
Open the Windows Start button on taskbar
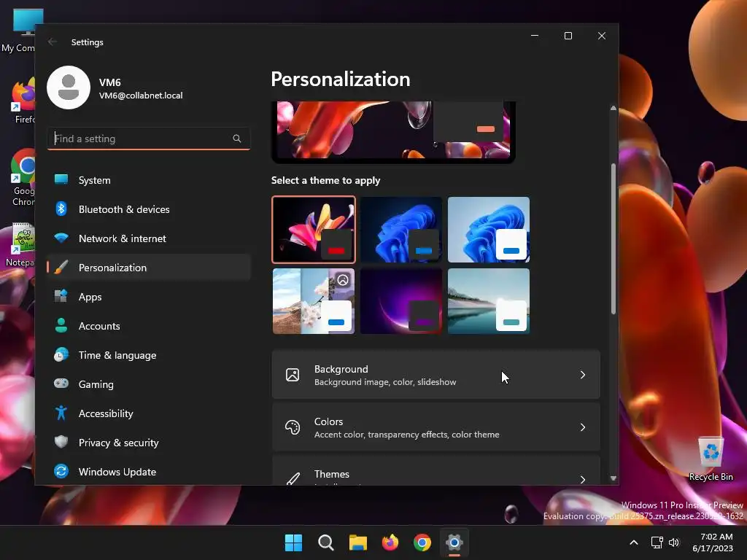(293, 542)
